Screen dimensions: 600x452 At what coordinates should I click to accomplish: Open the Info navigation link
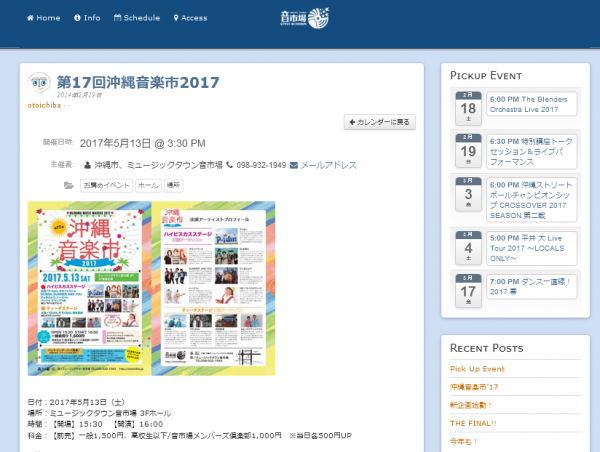87,18
